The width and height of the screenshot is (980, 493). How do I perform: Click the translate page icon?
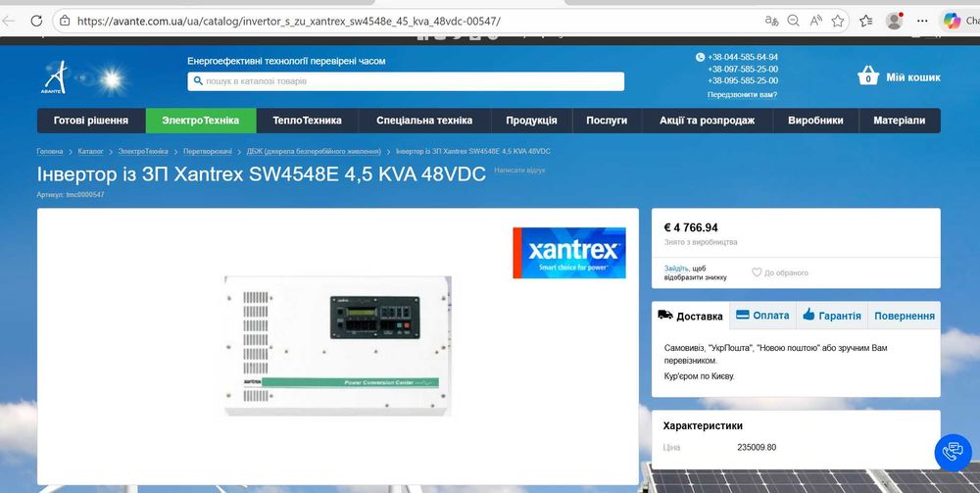[x=772, y=21]
